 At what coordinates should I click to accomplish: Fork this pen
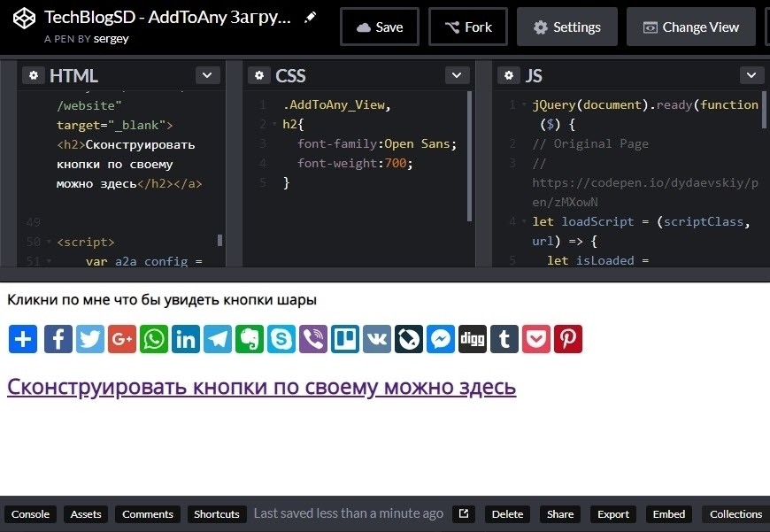(x=468, y=27)
